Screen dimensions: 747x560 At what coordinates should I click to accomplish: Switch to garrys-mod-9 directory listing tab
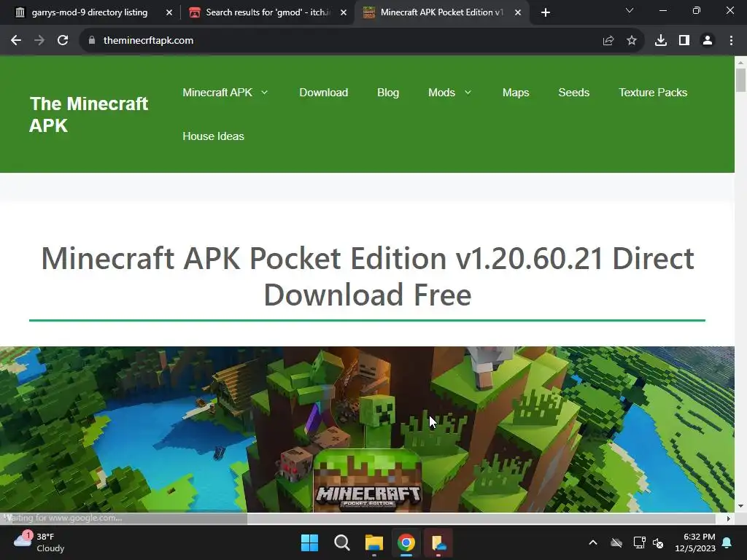coord(90,12)
